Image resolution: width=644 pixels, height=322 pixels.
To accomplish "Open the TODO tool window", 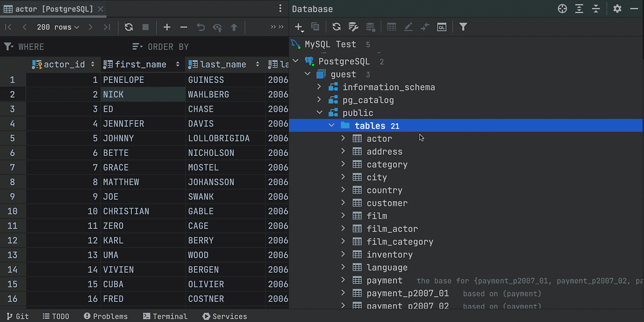I will pyautogui.click(x=56, y=316).
